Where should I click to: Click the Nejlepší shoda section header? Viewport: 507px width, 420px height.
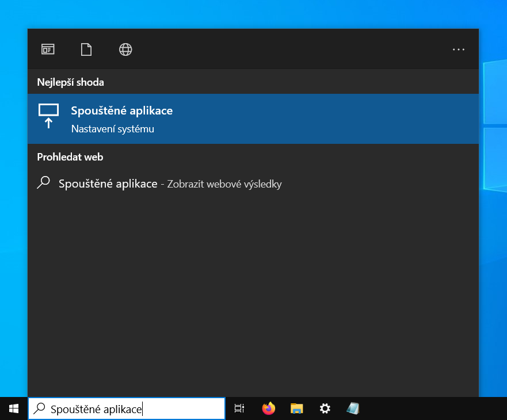(x=70, y=82)
